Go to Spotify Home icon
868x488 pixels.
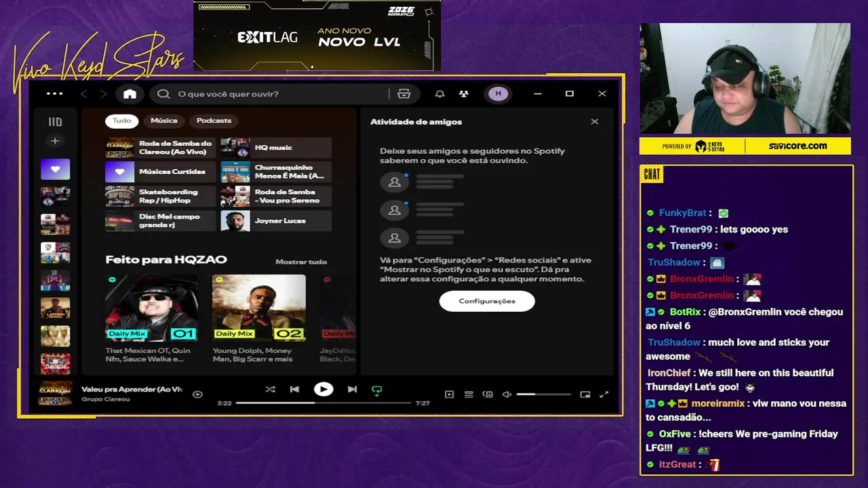pos(130,94)
